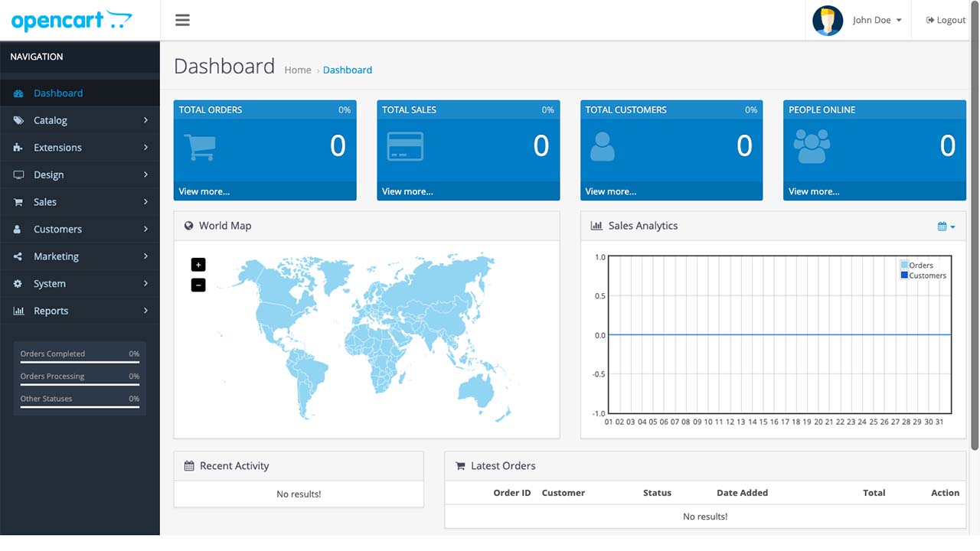Click the Home breadcrumb link
The height and width of the screenshot is (551, 980).
pos(298,70)
